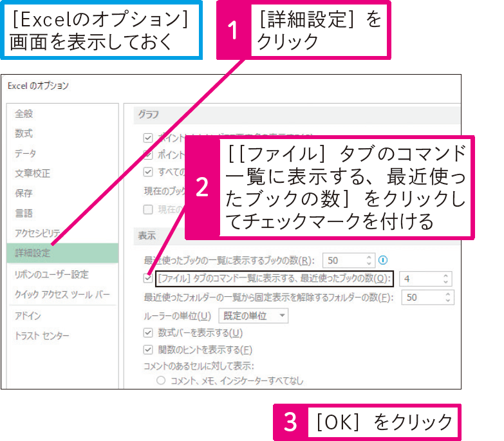Select コメント、メモ、インジケーターすべてなし radio button
504x441 pixels.
pos(161,380)
